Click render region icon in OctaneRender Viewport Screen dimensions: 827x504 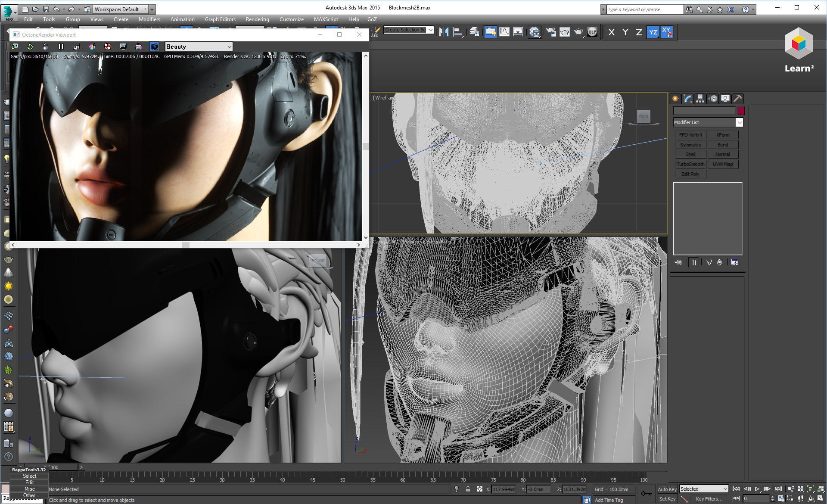(x=139, y=47)
